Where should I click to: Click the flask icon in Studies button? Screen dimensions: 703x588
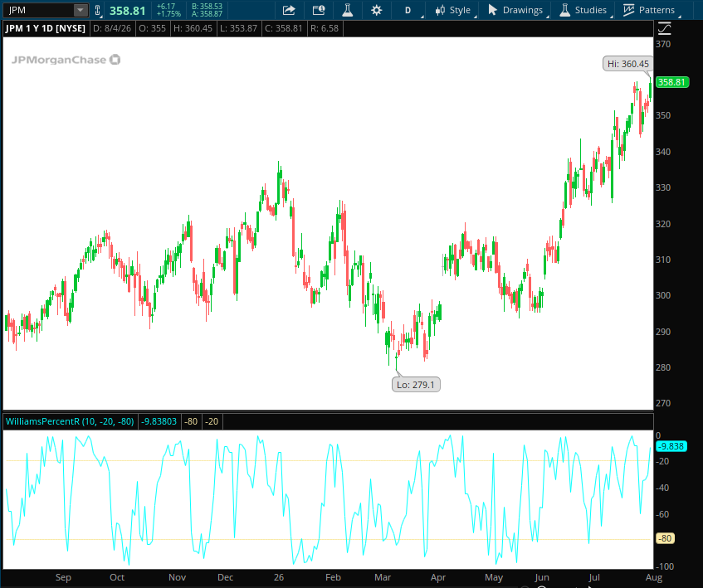click(x=565, y=10)
